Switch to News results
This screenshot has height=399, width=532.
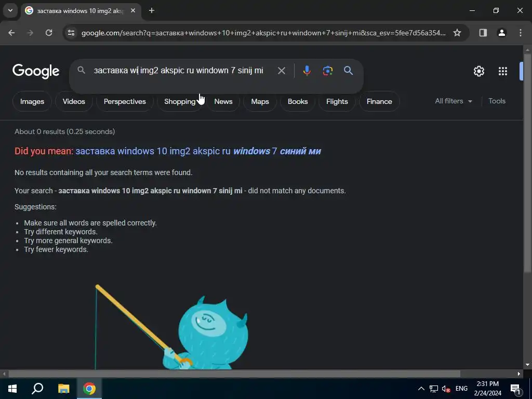click(x=223, y=101)
